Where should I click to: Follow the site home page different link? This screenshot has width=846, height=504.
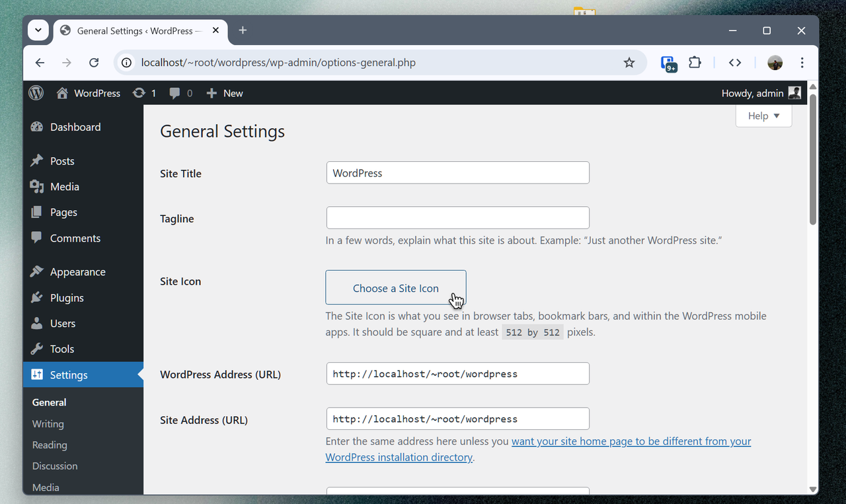click(538, 449)
